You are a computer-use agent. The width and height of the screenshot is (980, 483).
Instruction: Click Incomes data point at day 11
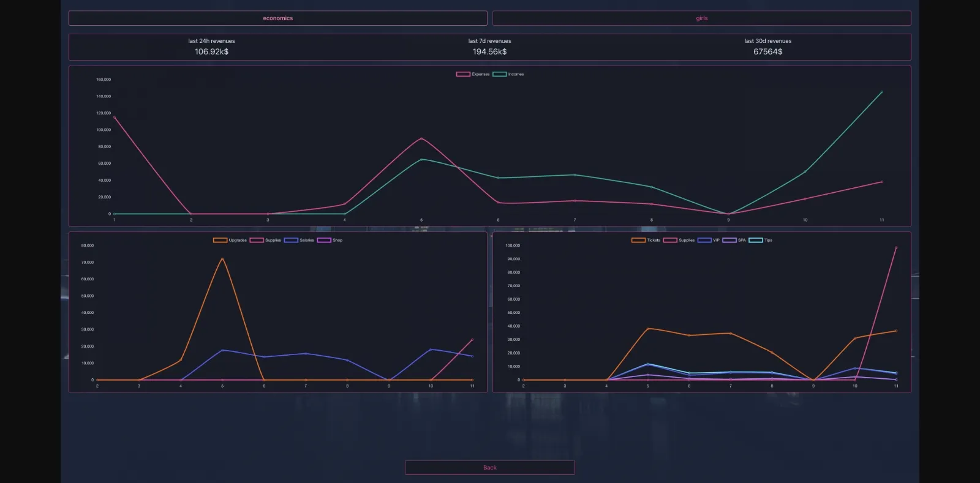(x=881, y=92)
